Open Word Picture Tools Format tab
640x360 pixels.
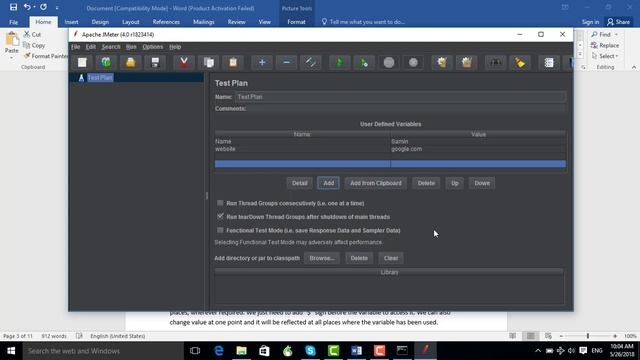(x=296, y=22)
